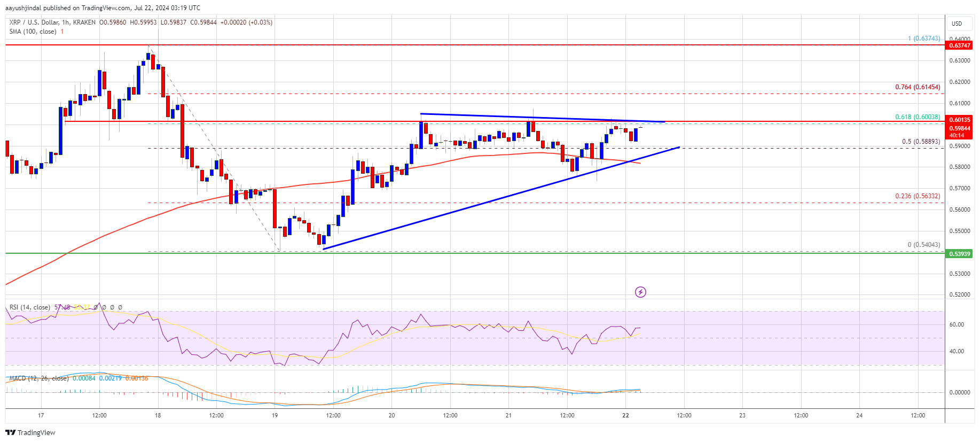Select the Fibonacci 0 (0.54043) label
980x442 pixels.
[924, 245]
